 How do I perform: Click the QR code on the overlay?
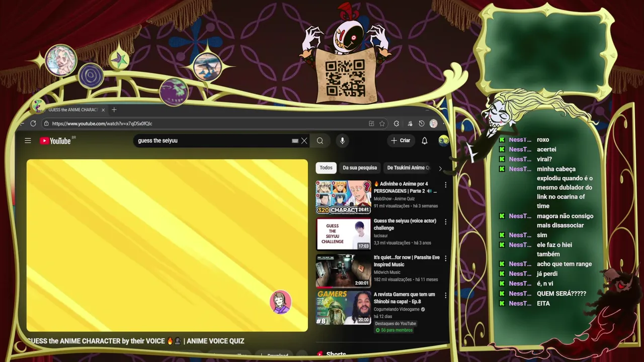345,78
